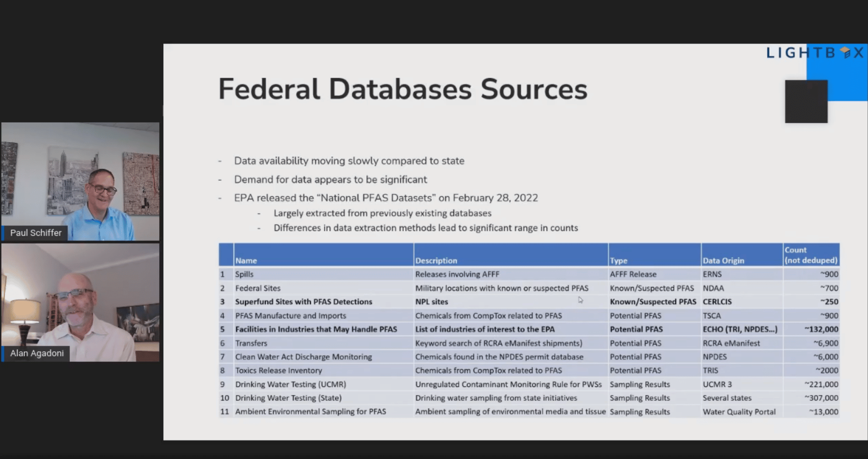Select Paul Schiffer's video thumbnail
868x459 pixels.
(80, 181)
